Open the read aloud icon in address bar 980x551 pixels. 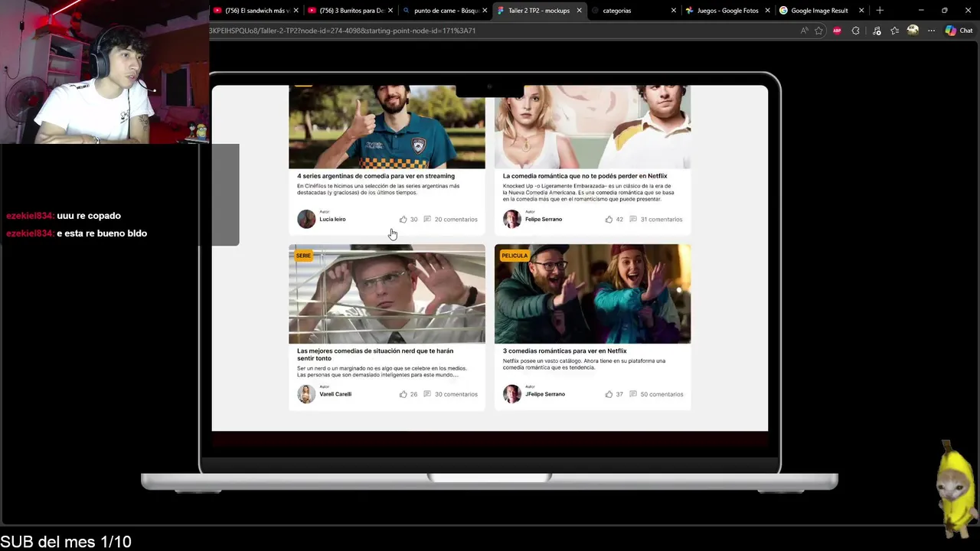pyautogui.click(x=804, y=31)
